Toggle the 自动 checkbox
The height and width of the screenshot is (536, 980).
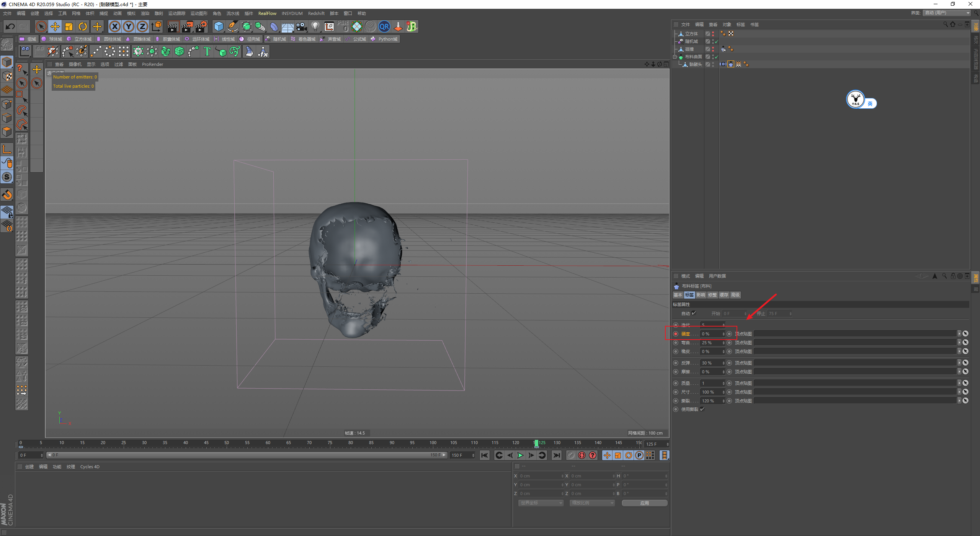(694, 313)
